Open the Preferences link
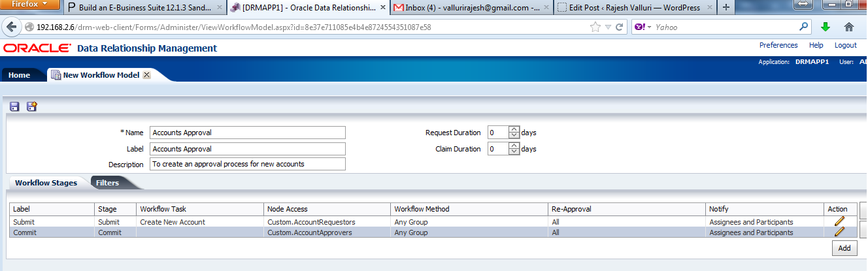The image size is (868, 271). [x=778, y=45]
